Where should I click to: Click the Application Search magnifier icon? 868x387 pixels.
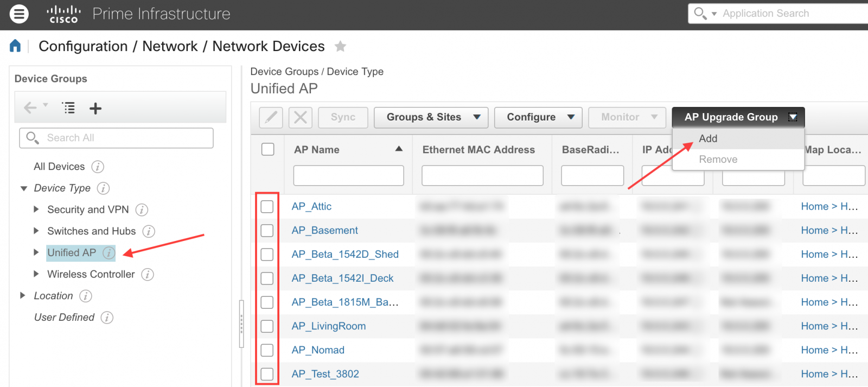pyautogui.click(x=700, y=13)
